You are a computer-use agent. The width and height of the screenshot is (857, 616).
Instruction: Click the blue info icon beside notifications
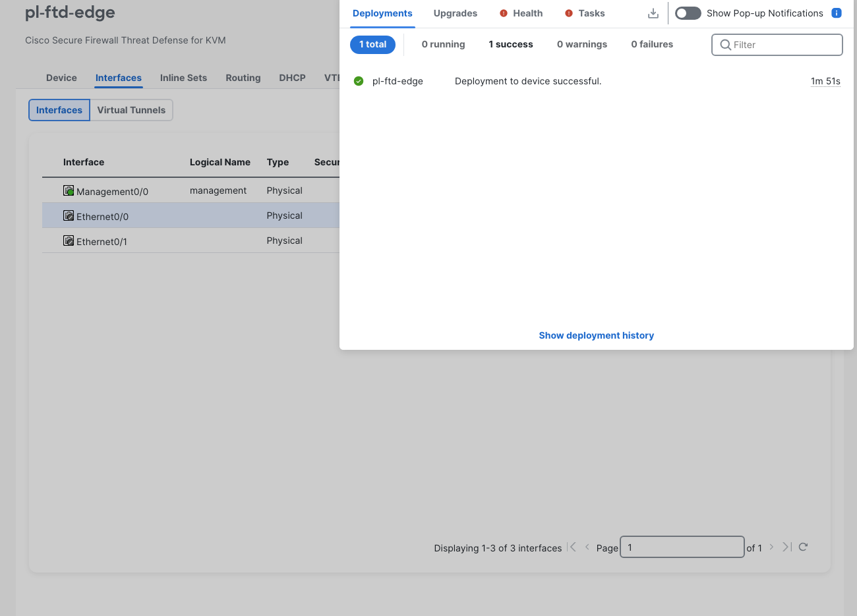[837, 13]
